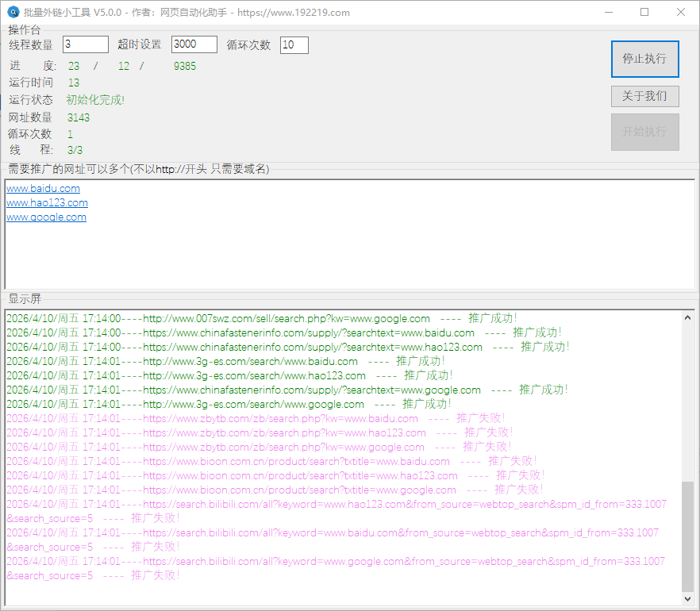The image size is (700, 611).
Task: Click the 运行状态 初始化完成 status text
Action: pyautogui.click(x=95, y=100)
